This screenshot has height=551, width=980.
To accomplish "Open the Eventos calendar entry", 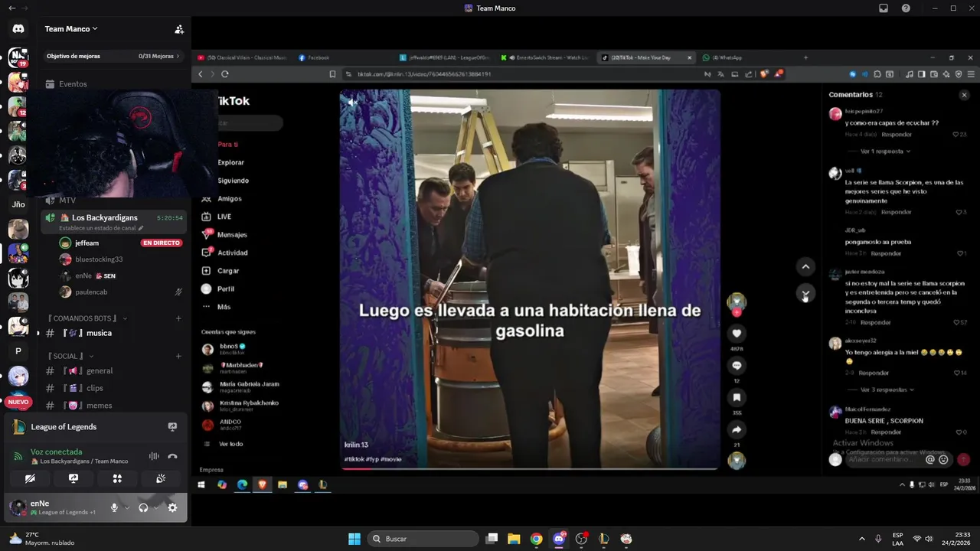I will (73, 84).
